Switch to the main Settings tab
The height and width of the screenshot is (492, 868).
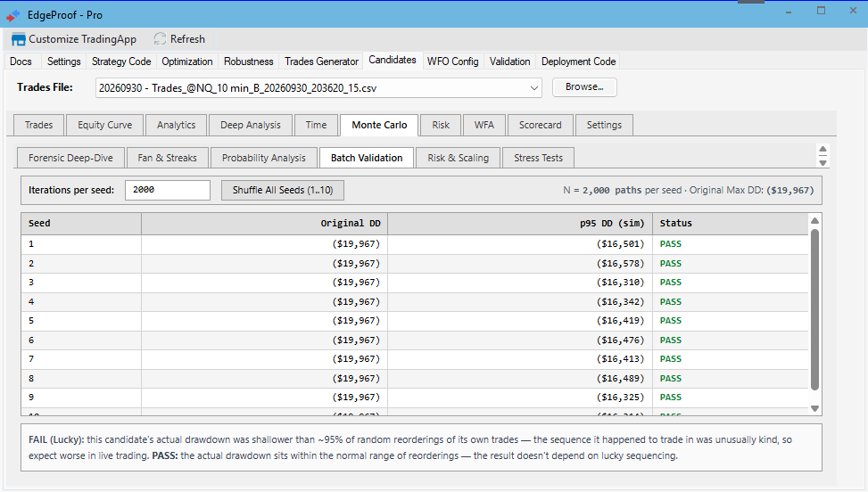click(63, 61)
